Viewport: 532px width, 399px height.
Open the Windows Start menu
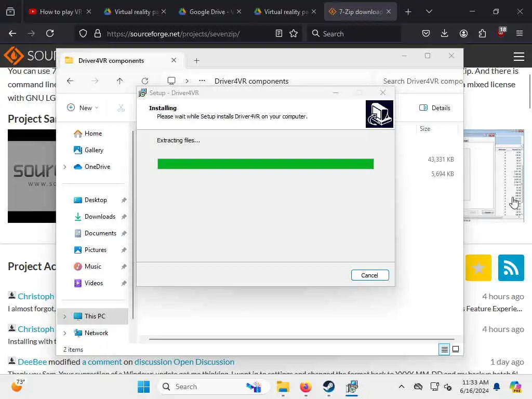[x=143, y=387]
